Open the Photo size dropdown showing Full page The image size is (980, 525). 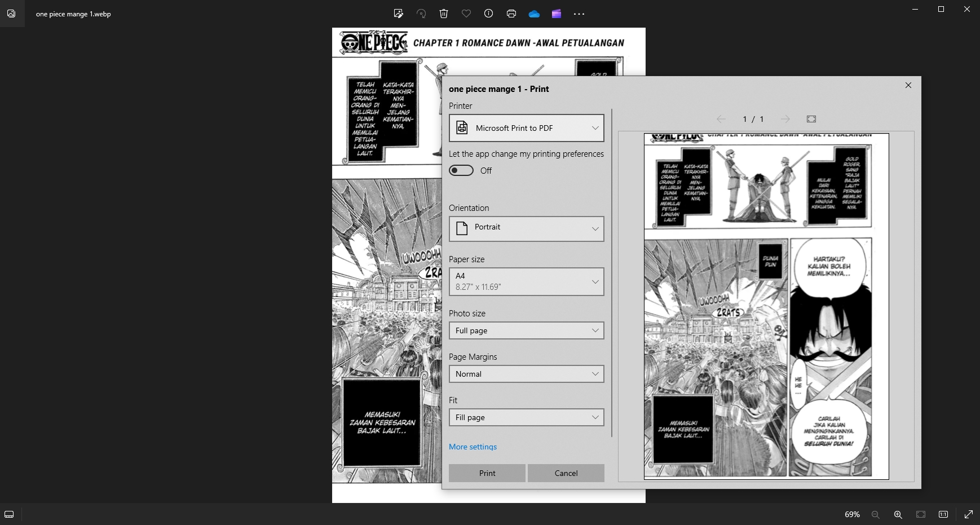[x=527, y=330]
